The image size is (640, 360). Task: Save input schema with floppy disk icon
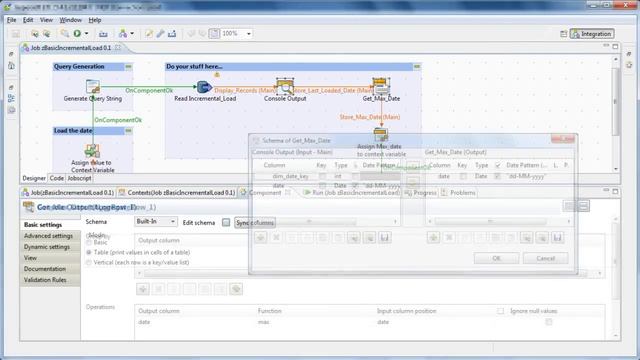coord(384,237)
